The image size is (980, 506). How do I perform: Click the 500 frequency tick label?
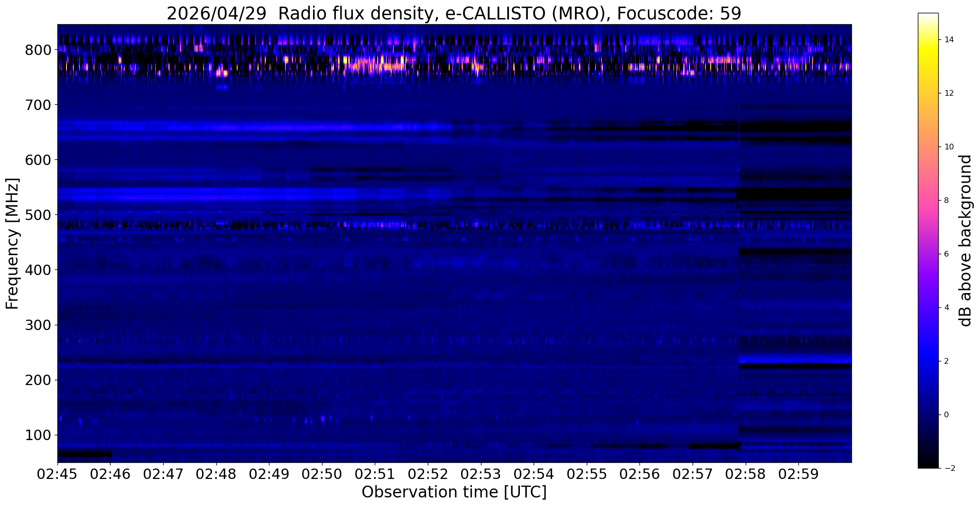(38, 215)
